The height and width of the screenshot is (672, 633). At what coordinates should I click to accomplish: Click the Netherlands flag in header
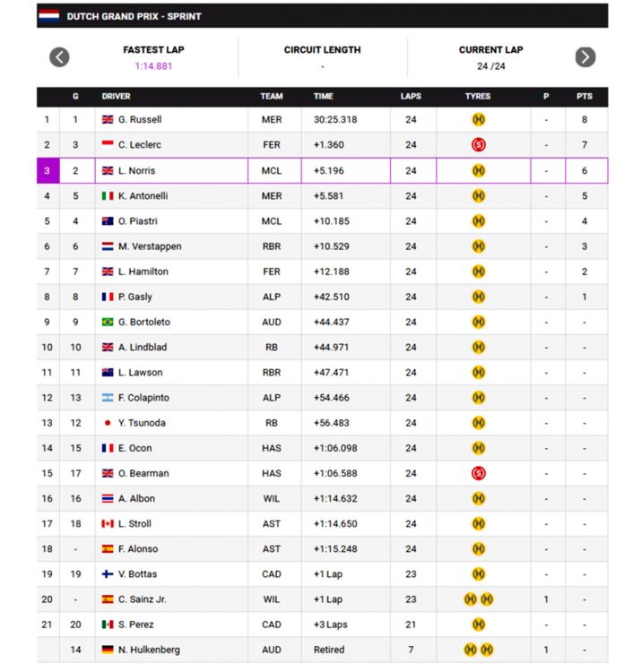click(49, 16)
